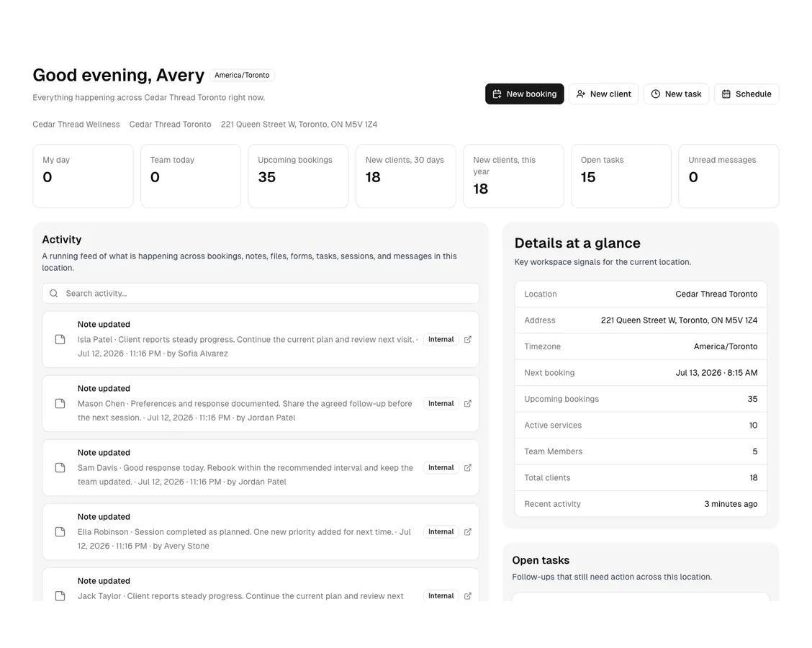
Task: Add a New client
Action: pyautogui.click(x=604, y=94)
